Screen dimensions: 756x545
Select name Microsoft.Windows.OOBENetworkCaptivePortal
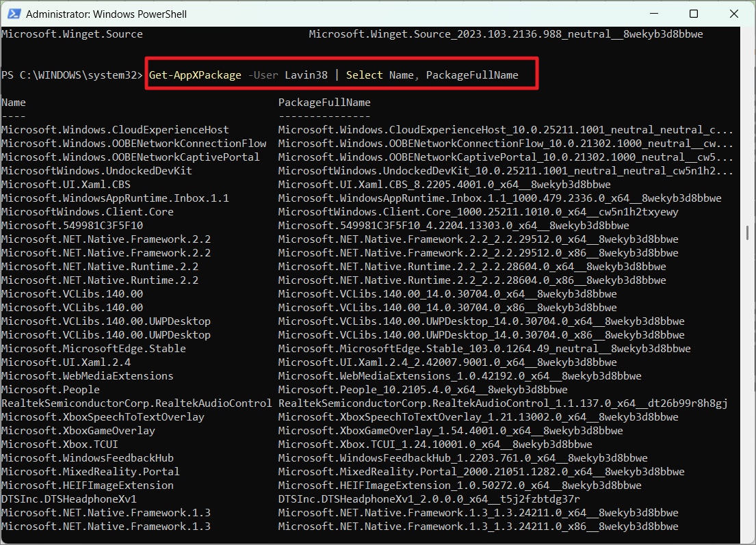[131, 157]
